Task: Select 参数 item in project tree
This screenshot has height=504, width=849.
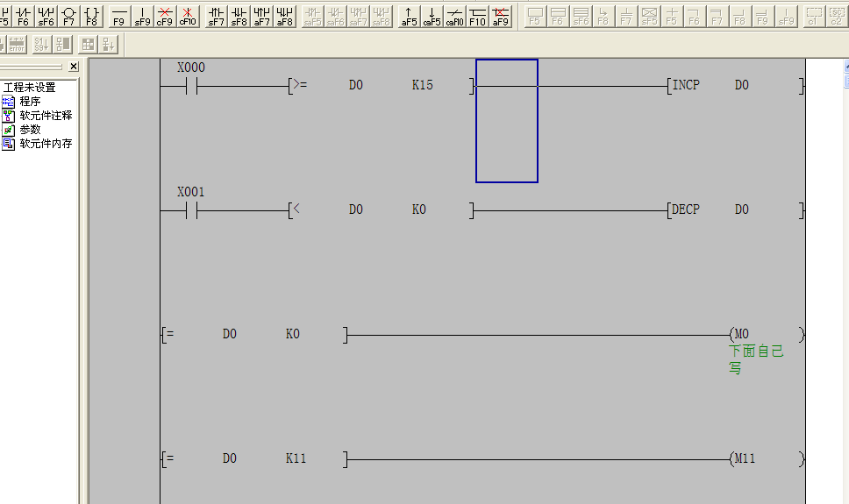Action: point(30,130)
